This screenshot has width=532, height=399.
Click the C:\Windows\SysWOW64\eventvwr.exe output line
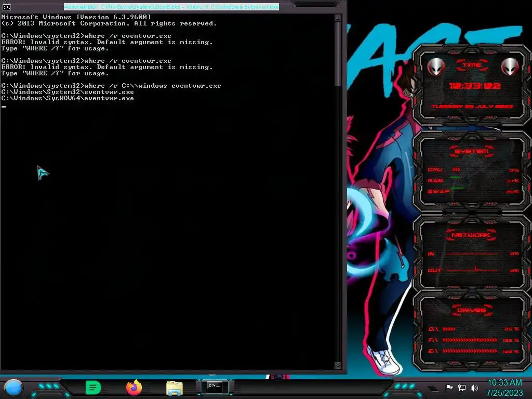(68, 98)
